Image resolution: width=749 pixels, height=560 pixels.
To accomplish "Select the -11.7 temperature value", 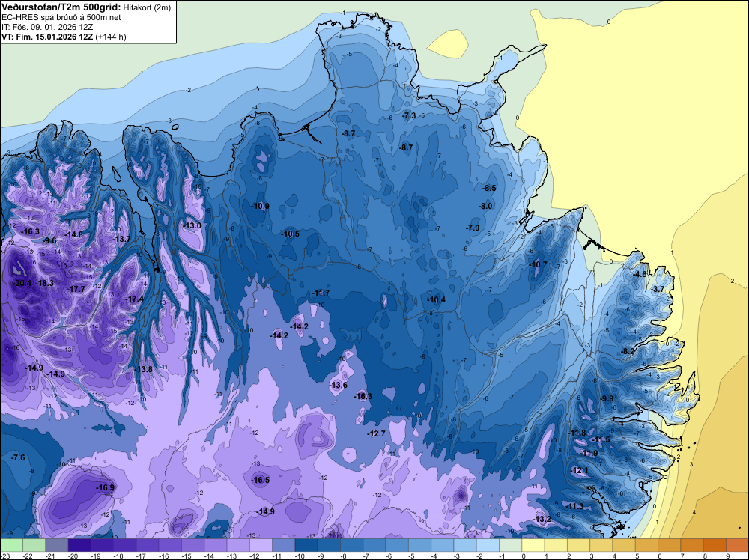I will click(321, 293).
